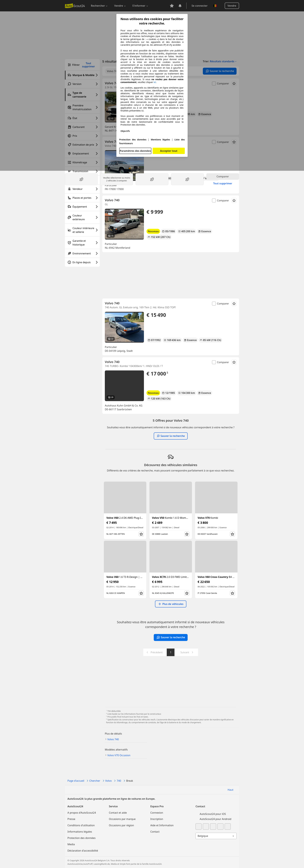Click the clock icon for En ligne depuis
The height and width of the screenshot is (868, 304).
[69, 262]
